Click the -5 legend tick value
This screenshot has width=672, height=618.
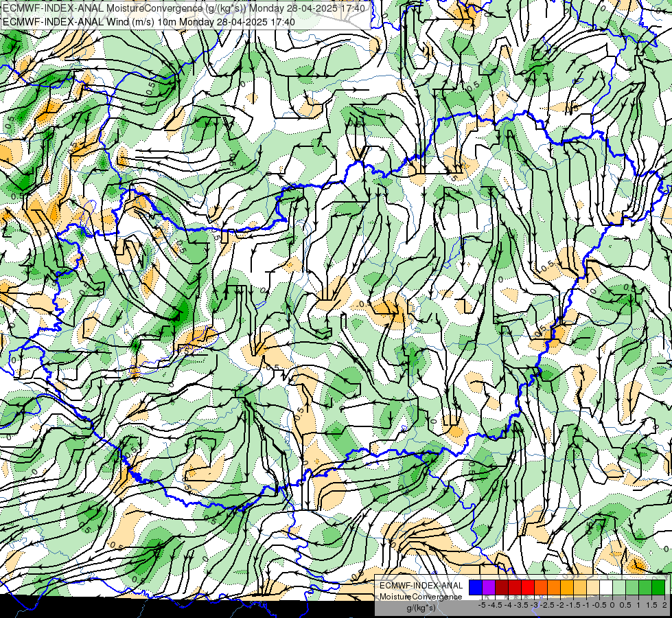pos(482,605)
